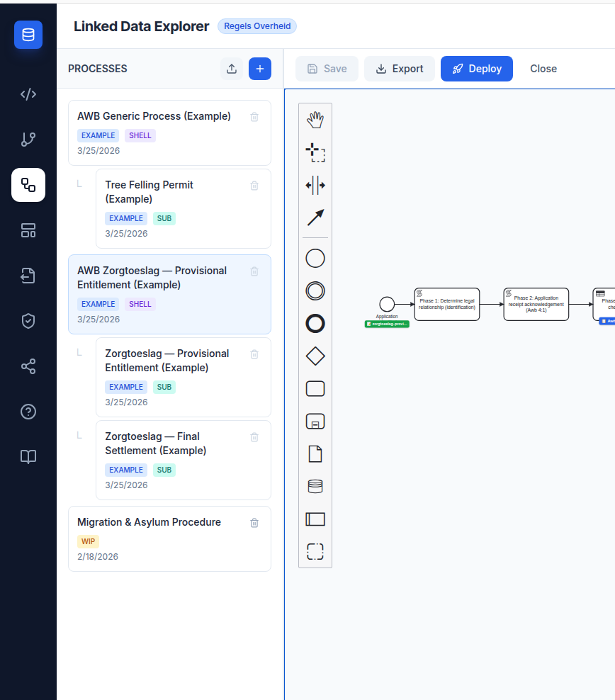The width and height of the screenshot is (615, 700).
Task: Select the lasso selection tool
Action: [x=315, y=152]
